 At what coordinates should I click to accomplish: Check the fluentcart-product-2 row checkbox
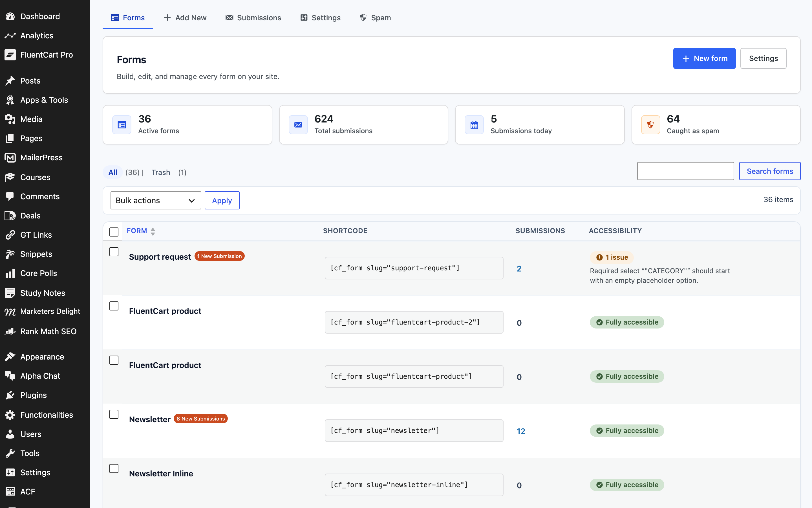[x=114, y=306]
